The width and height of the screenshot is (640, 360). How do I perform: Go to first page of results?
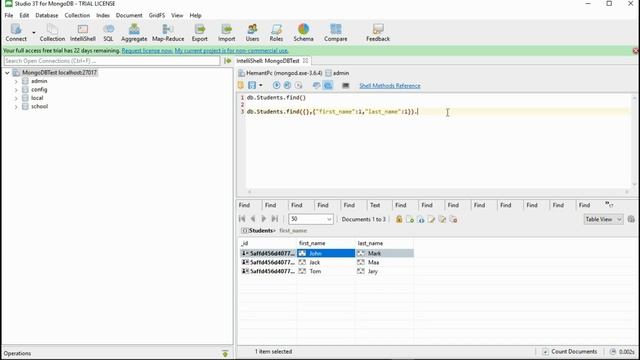[242, 219]
